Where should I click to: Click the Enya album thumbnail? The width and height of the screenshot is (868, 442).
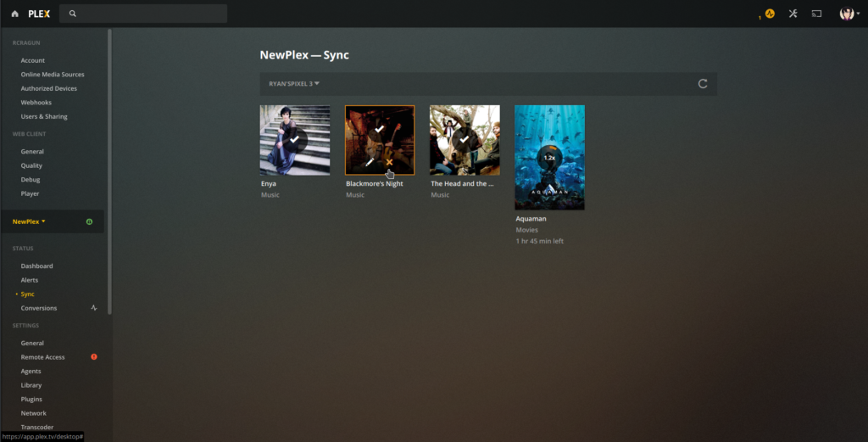[x=295, y=140]
